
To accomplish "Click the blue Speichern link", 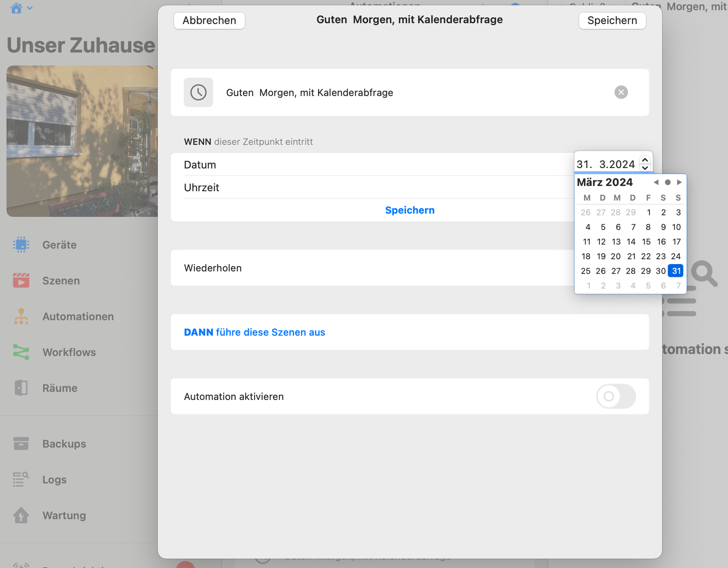I will click(409, 210).
